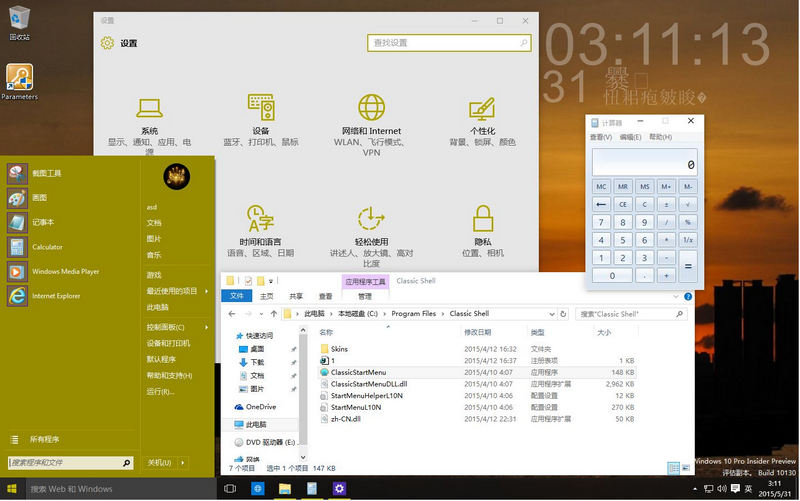This screenshot has height=501, width=800.
Task: Select zh-CN.dll file row
Action: (x=477, y=419)
